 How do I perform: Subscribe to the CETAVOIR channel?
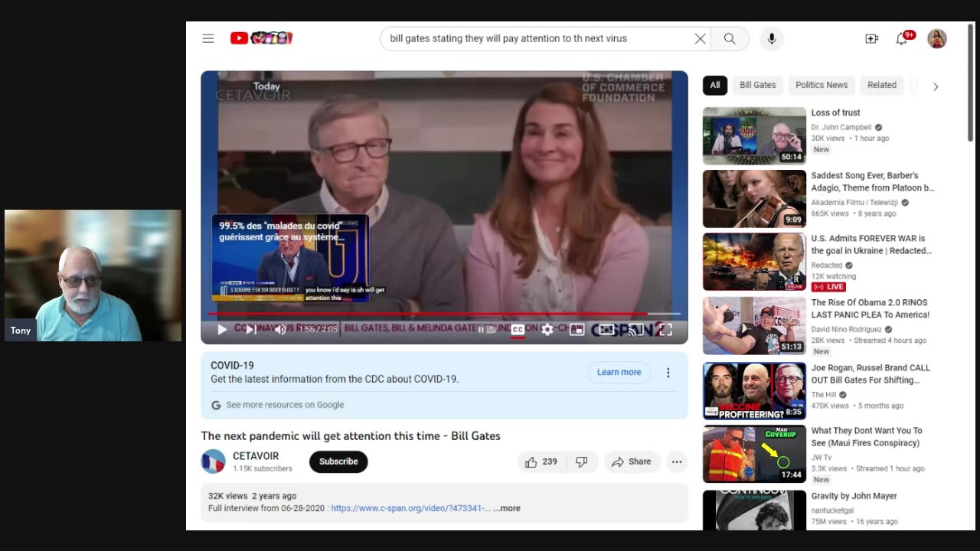338,461
